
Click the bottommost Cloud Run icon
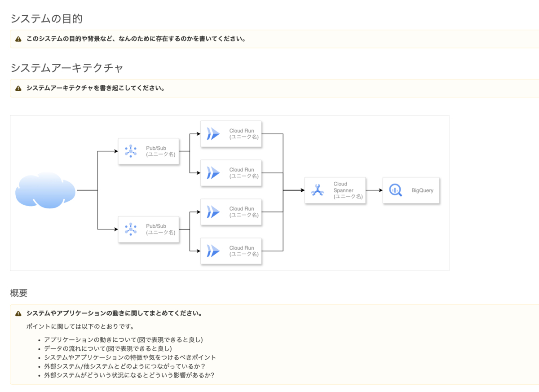pyautogui.click(x=213, y=251)
